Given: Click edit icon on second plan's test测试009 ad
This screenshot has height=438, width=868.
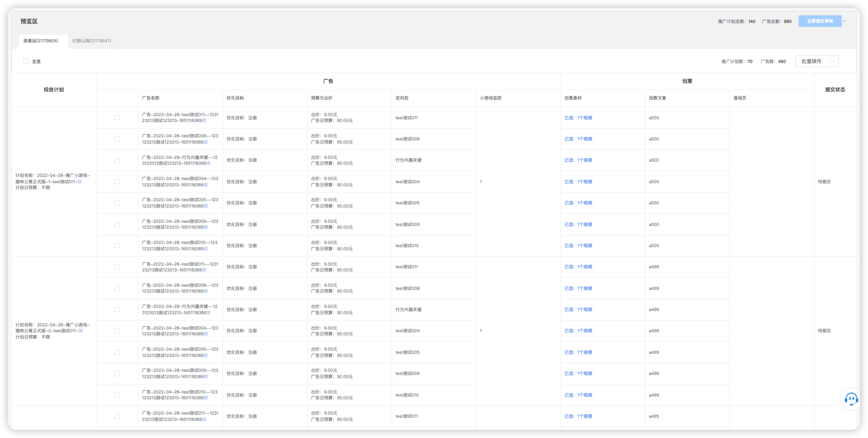Looking at the screenshot, I should coord(206,377).
